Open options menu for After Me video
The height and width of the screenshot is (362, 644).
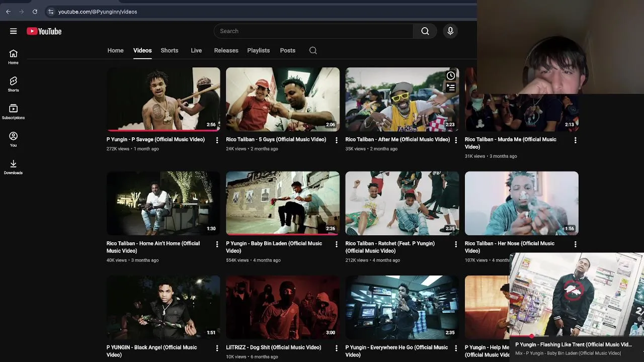(456, 140)
